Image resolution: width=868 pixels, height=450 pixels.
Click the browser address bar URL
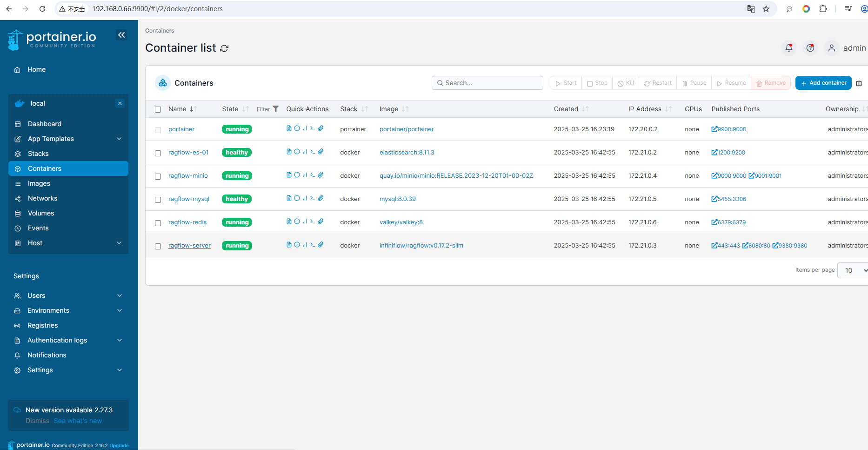click(157, 9)
